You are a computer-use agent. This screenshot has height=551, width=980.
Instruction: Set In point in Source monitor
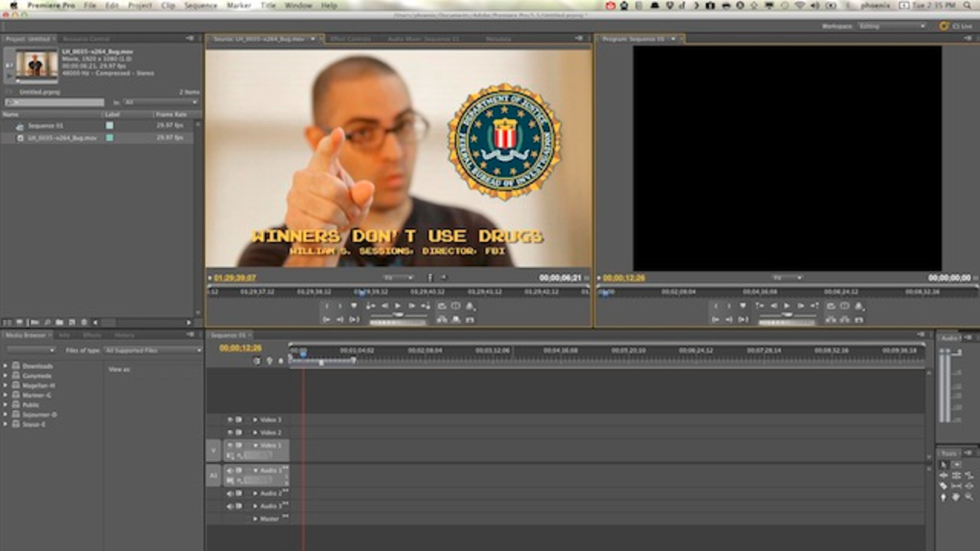point(326,306)
